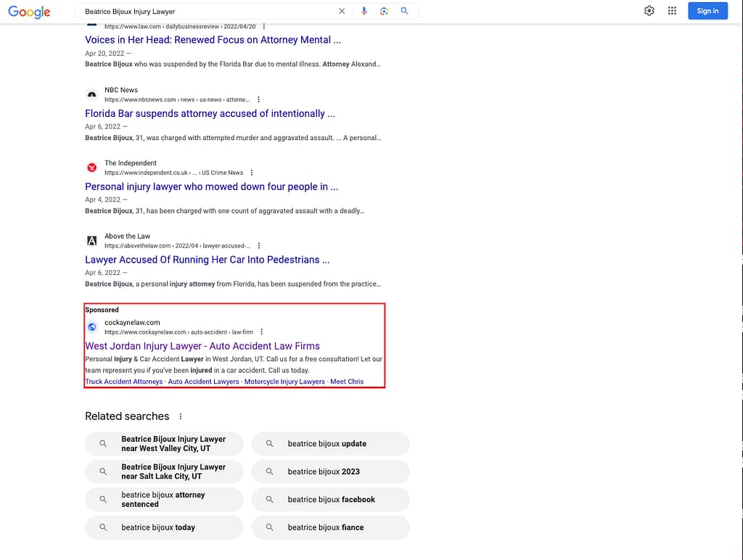Open West Jordan Injury Lawyer sponsored link
This screenshot has width=743, height=560.
(x=202, y=346)
